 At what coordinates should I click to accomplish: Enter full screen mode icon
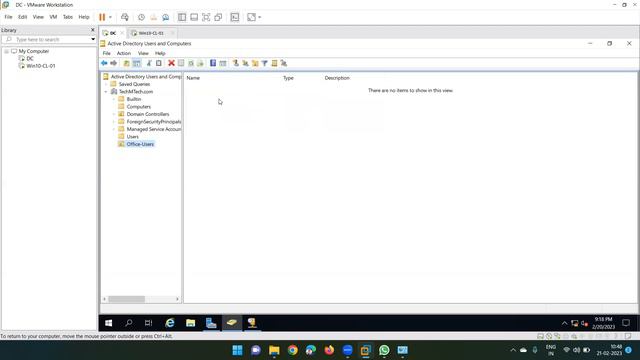tap(206, 17)
